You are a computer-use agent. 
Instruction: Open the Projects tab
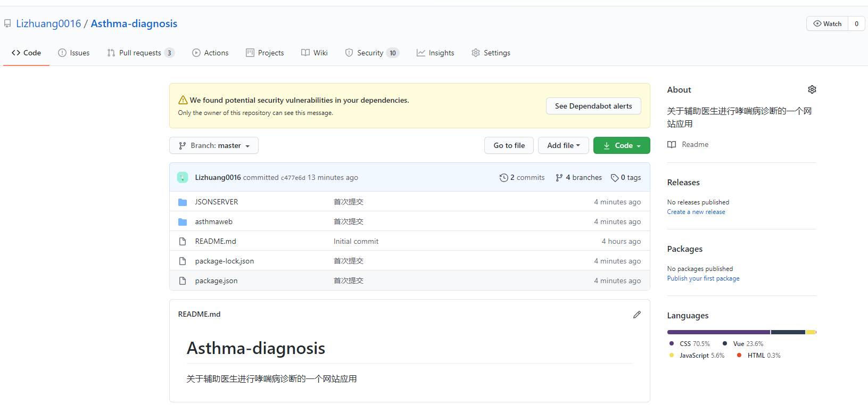tap(265, 53)
